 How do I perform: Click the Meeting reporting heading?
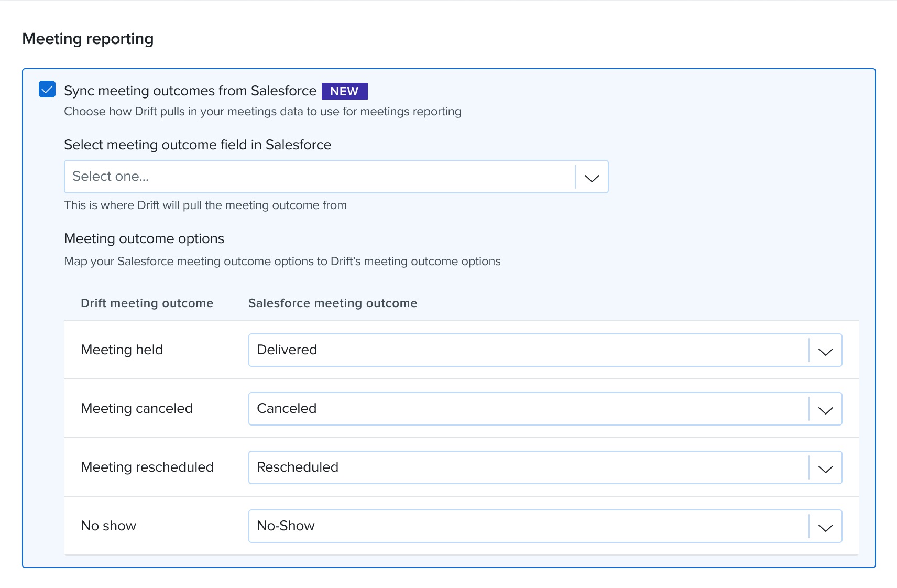pos(88,39)
